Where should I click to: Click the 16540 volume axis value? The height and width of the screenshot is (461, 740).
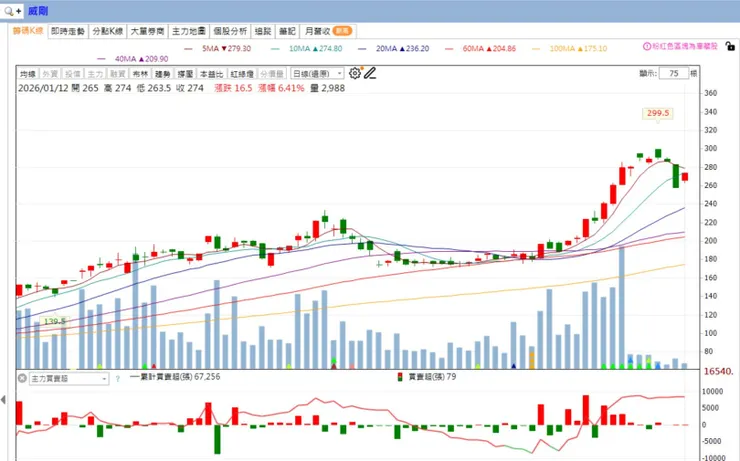pos(718,372)
